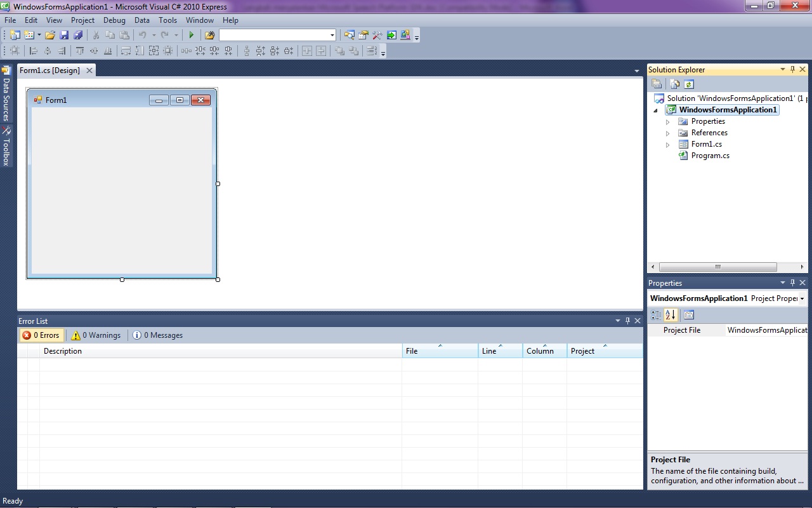The image size is (812, 508).
Task: Sort Error List by Project column
Action: (605, 351)
